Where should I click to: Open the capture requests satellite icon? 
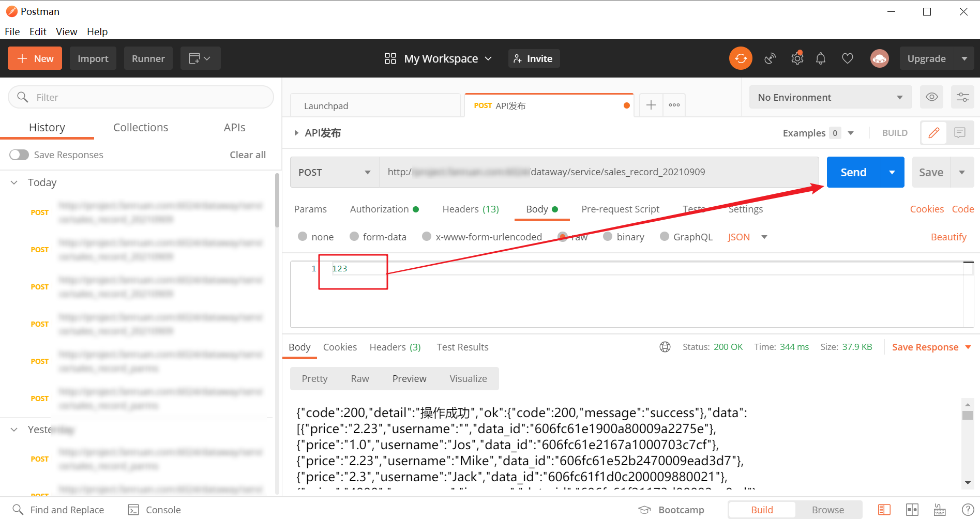pos(770,58)
